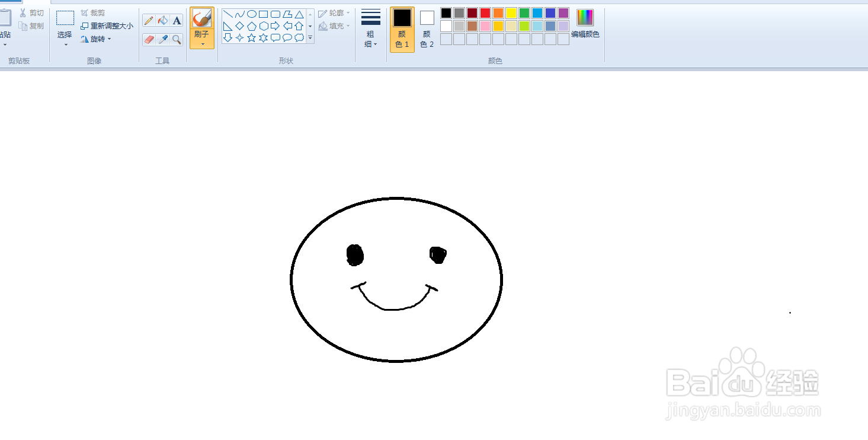Click the 裁剪 crop button

[x=93, y=13]
